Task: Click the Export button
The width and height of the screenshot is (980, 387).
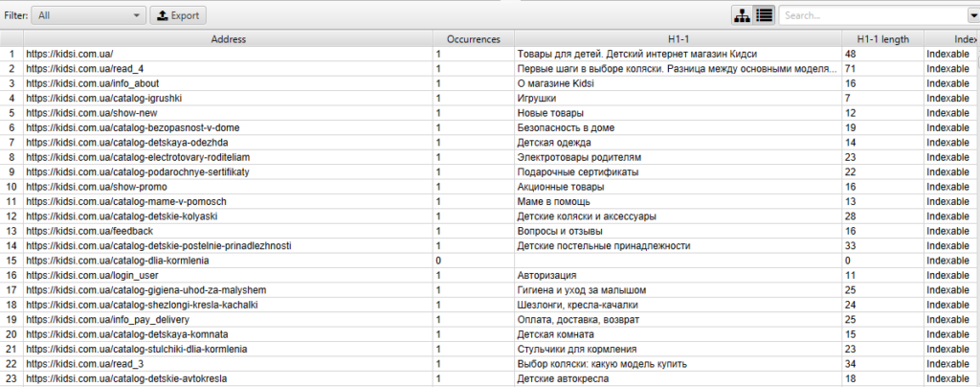Action: tap(178, 15)
